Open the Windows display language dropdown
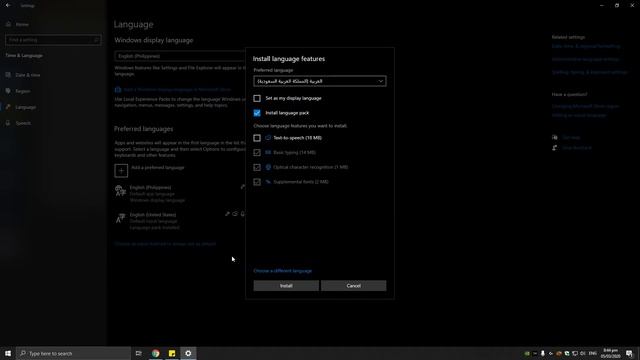 click(180, 56)
